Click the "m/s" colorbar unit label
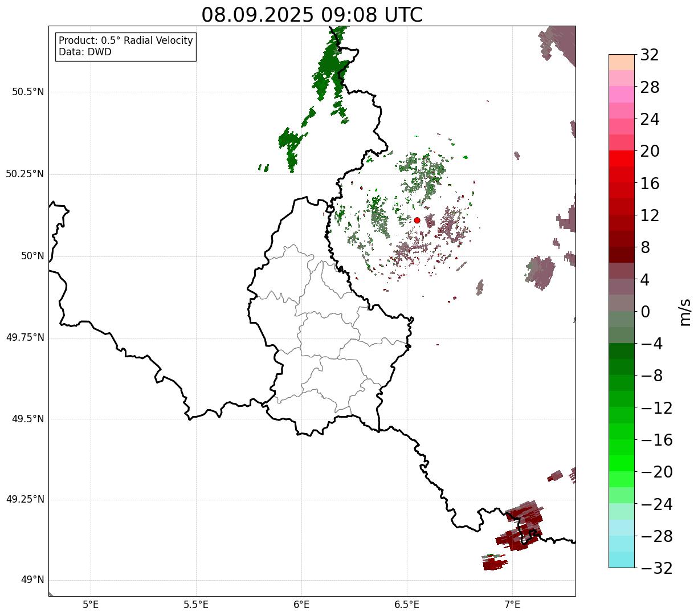The image size is (698, 616). tap(684, 312)
